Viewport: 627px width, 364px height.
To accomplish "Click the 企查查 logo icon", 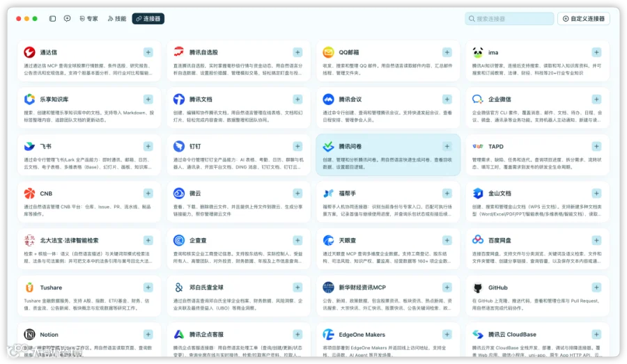I will click(x=179, y=240).
